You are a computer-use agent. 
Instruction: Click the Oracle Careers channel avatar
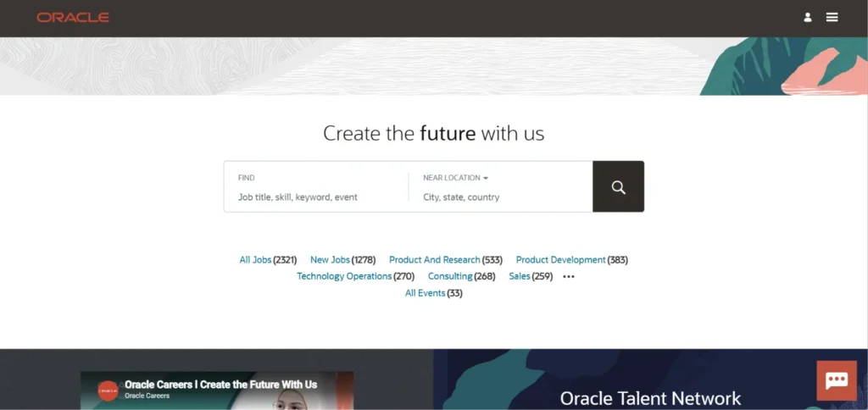point(108,391)
